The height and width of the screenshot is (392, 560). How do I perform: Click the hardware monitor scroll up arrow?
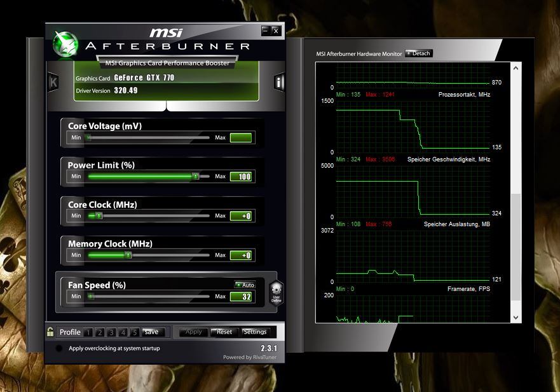(516, 68)
